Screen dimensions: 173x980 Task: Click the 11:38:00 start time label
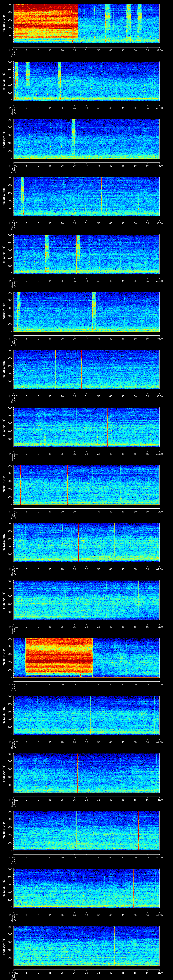tap(13, 454)
